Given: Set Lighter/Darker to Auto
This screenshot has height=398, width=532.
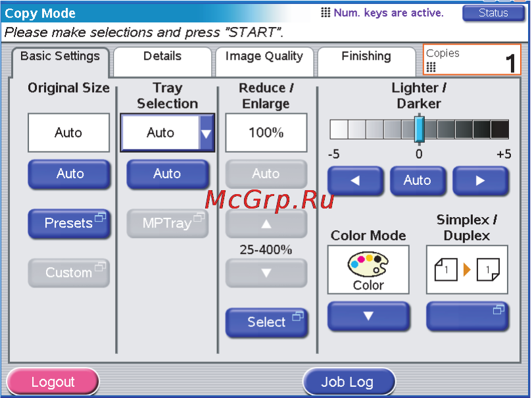Looking at the screenshot, I should click(418, 180).
